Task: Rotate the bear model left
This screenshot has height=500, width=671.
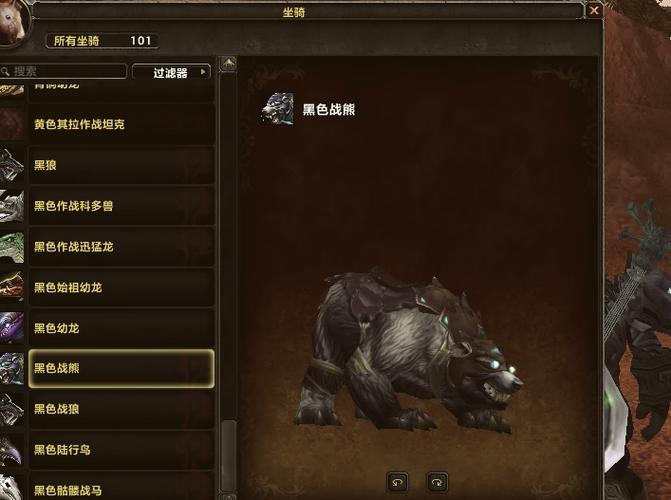Action: (397, 482)
